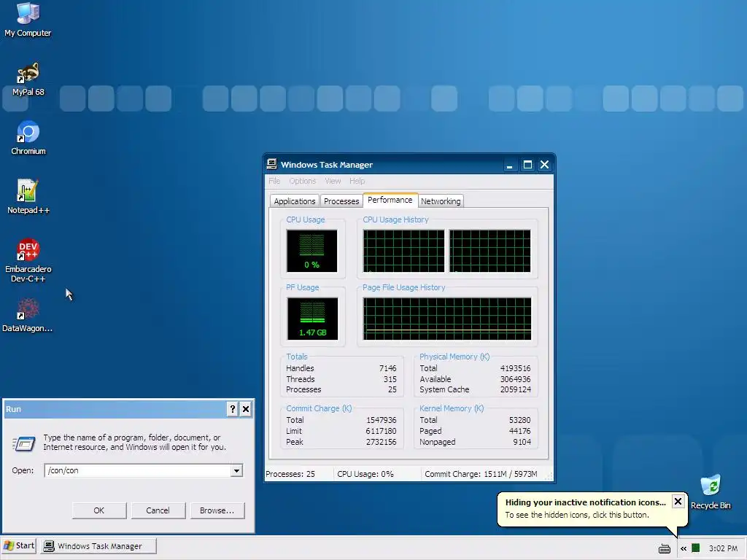Switch to the Processes tab
747x560 pixels.
341,201
